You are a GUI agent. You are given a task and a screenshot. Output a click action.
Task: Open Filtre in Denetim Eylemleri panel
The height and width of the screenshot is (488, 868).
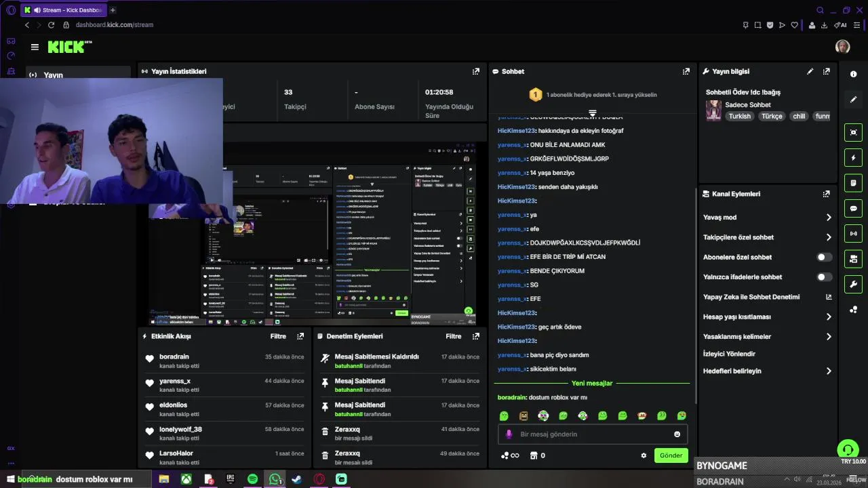454,336
